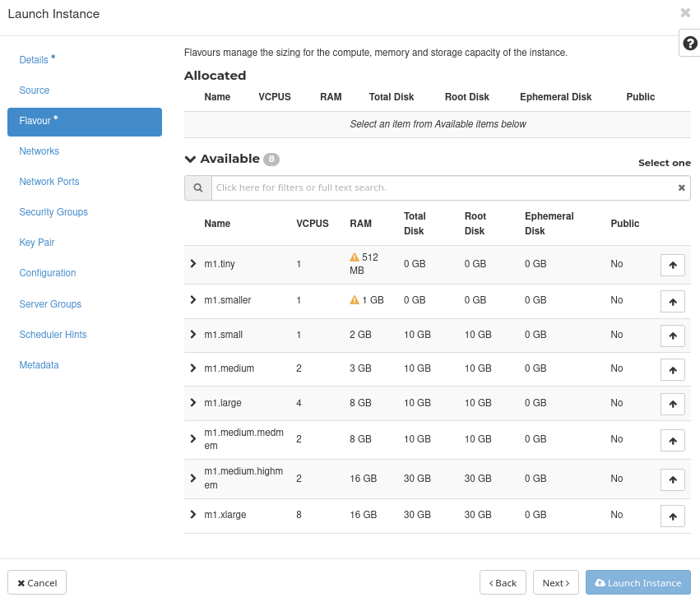Allocate the m1.tiny flavour using its up arrow
The width and height of the screenshot is (700, 602).
(x=672, y=265)
